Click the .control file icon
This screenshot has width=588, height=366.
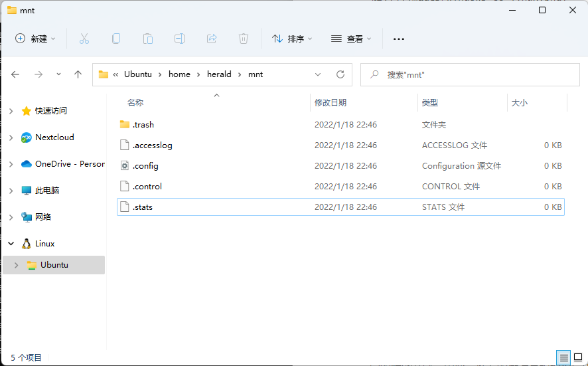[x=125, y=186]
